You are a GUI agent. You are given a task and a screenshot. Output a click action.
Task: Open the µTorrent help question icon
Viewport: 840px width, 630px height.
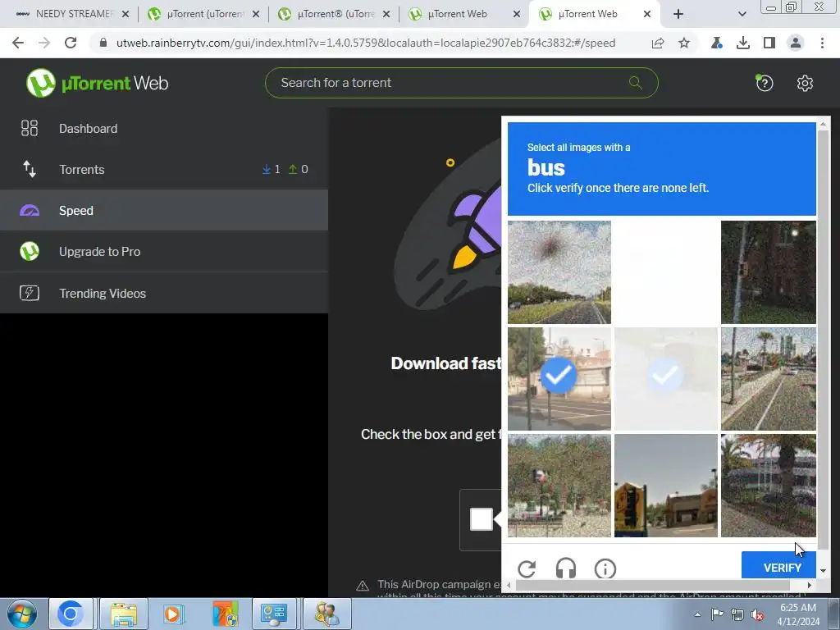coord(765,83)
